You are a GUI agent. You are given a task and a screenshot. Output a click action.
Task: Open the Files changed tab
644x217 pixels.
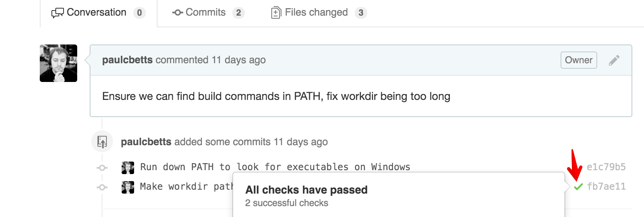[316, 12]
